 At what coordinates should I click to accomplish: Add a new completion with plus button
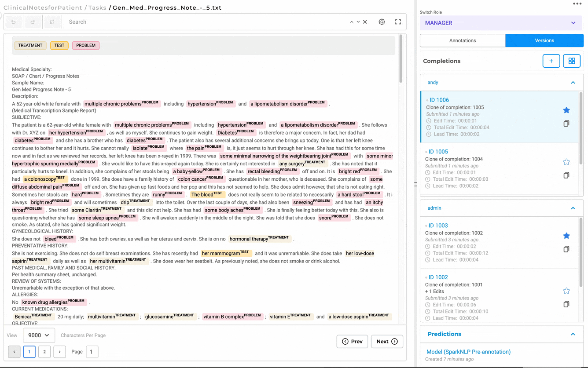pos(551,61)
